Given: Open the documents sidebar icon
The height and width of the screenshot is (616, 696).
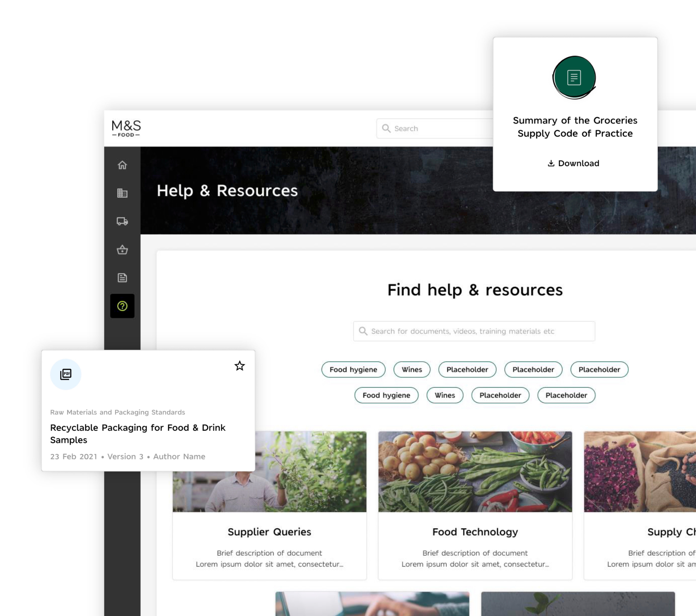Looking at the screenshot, I should (x=122, y=278).
